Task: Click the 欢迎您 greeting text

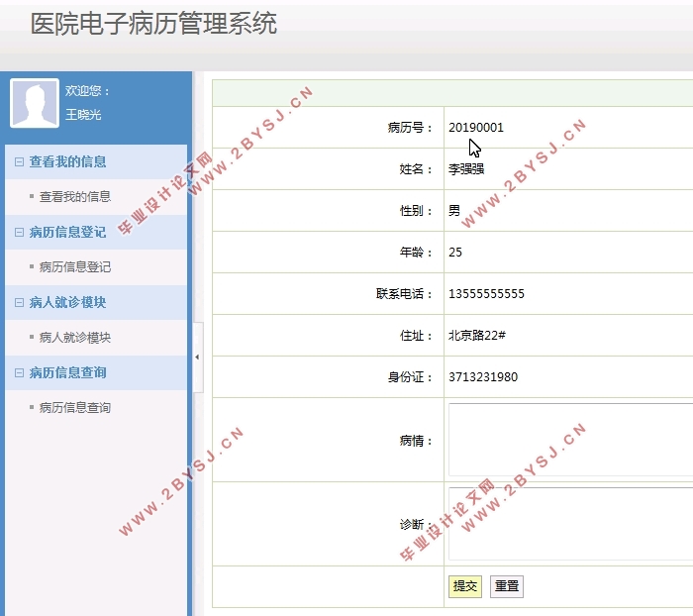Action: pyautogui.click(x=87, y=91)
